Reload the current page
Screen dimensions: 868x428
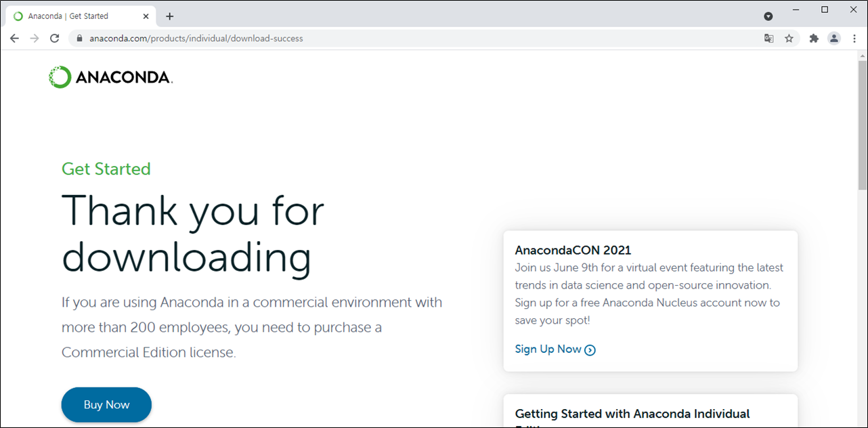pyautogui.click(x=55, y=39)
